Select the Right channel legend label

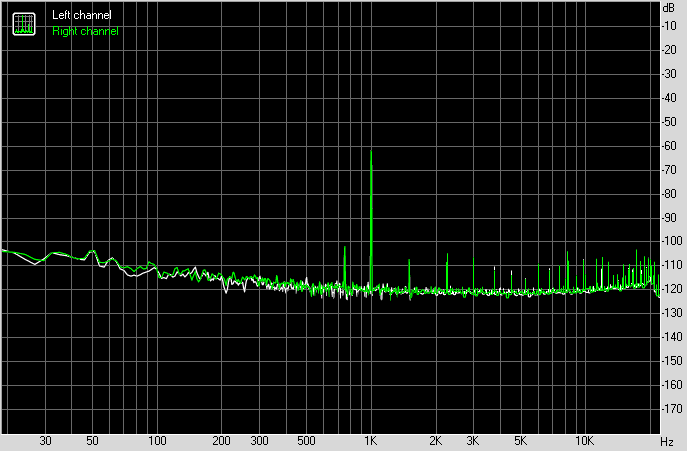click(x=85, y=31)
